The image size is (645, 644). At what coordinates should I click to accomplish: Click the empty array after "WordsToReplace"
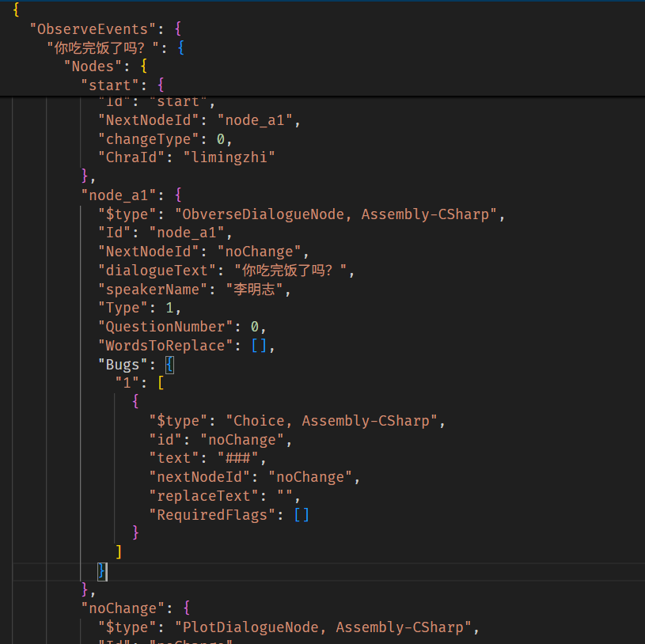coord(260,346)
